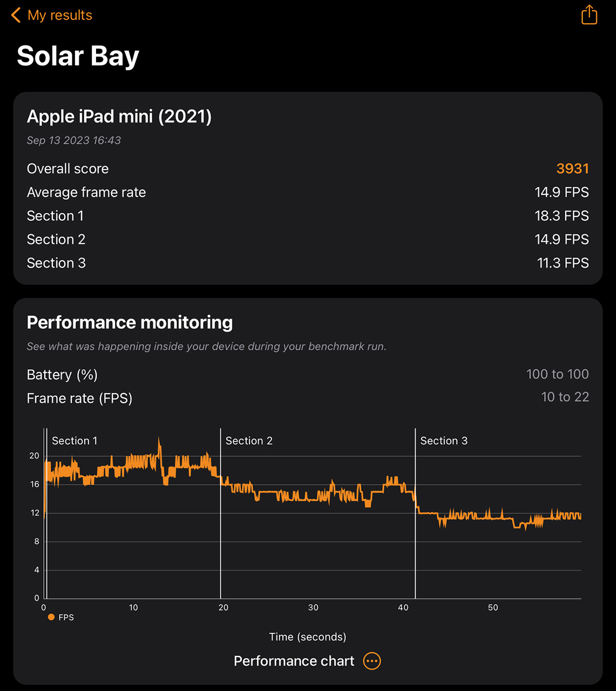This screenshot has width=616, height=691.
Task: Tap the Overall score row label
Action: pyautogui.click(x=68, y=168)
